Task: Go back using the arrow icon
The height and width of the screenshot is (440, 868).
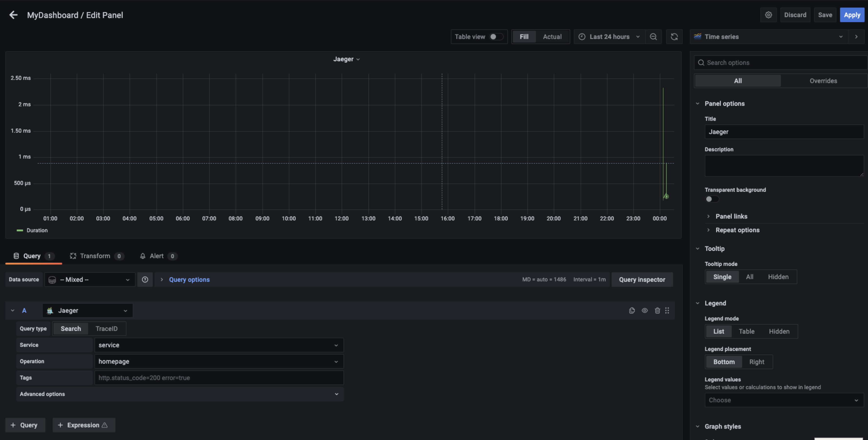Action: (13, 15)
